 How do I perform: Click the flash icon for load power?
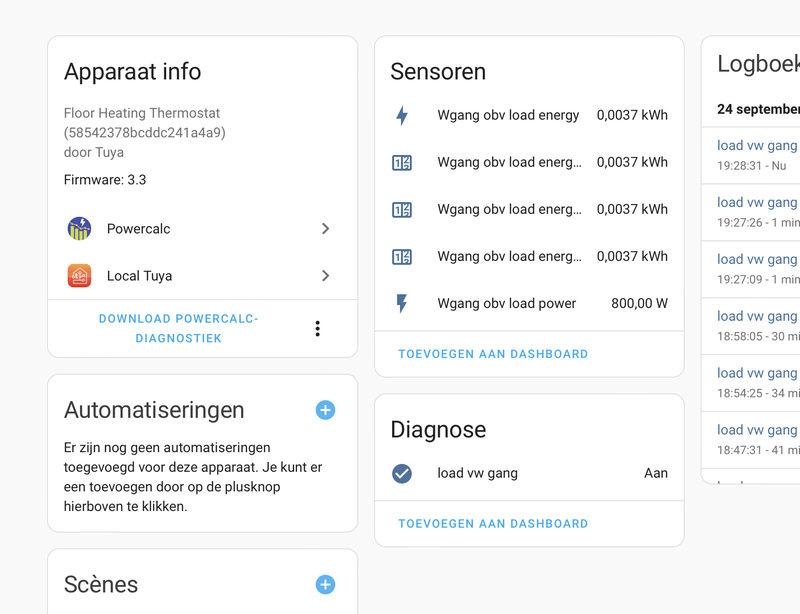point(402,303)
